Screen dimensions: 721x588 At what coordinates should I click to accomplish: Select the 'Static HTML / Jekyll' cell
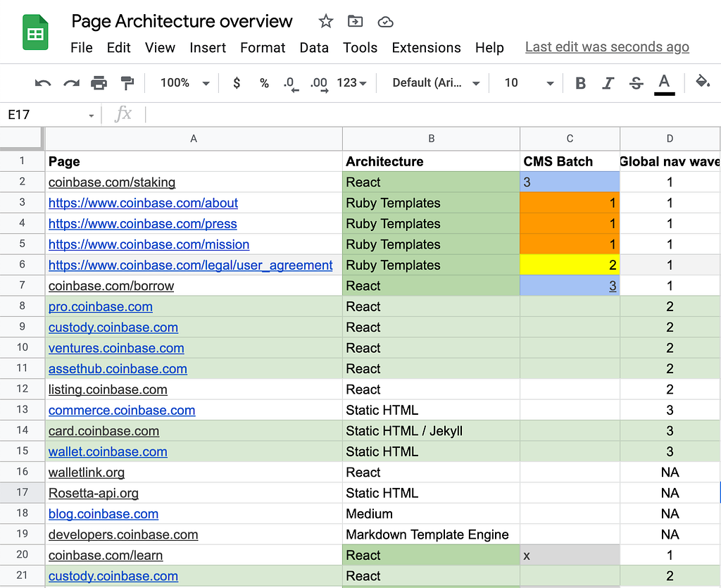pyautogui.click(x=432, y=431)
